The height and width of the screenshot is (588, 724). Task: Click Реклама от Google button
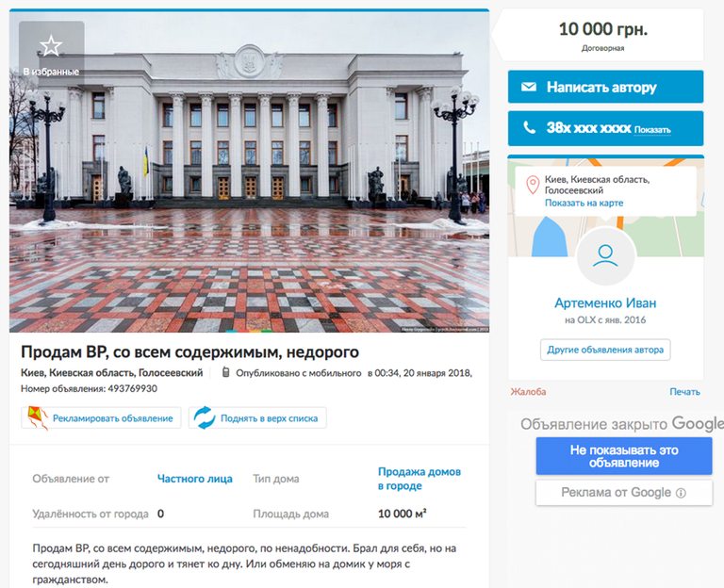[624, 493]
